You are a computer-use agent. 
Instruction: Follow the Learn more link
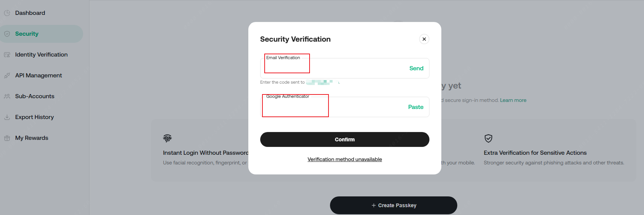[513, 100]
